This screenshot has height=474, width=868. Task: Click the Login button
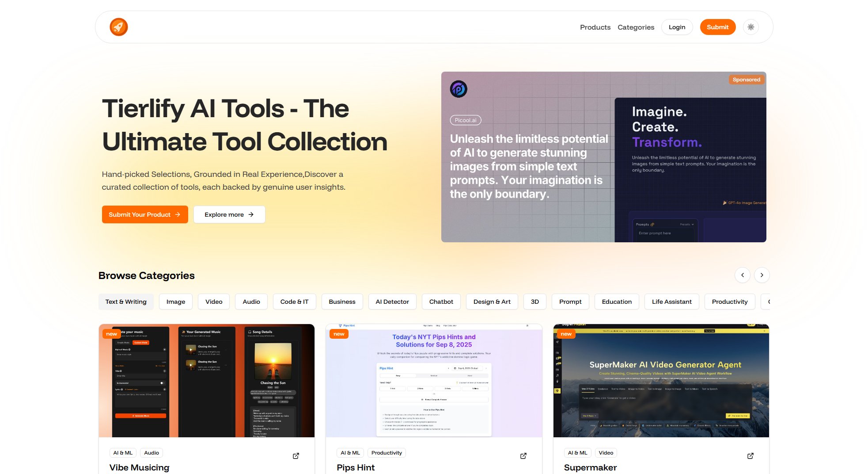[677, 27]
